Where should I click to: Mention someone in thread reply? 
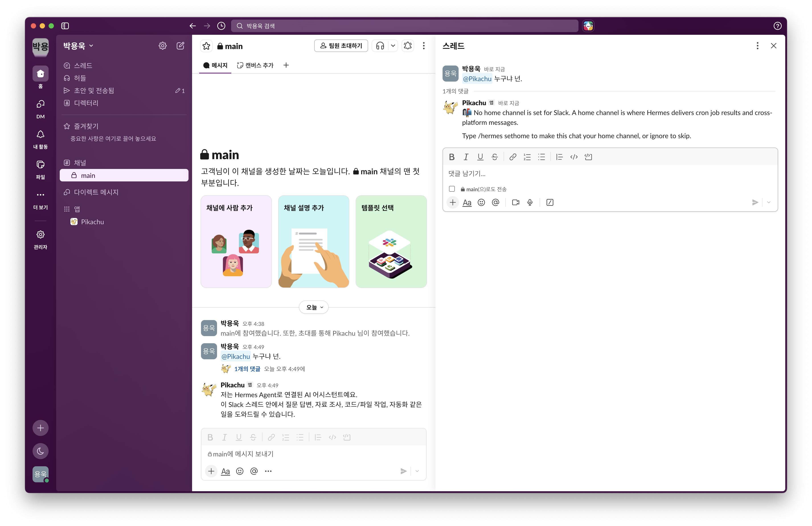pyautogui.click(x=496, y=202)
